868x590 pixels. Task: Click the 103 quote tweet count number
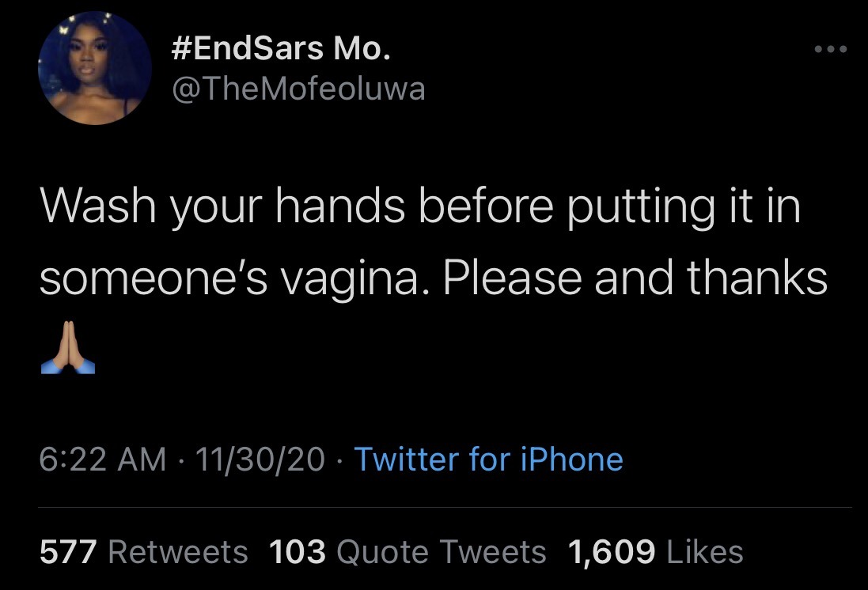pos(298,551)
